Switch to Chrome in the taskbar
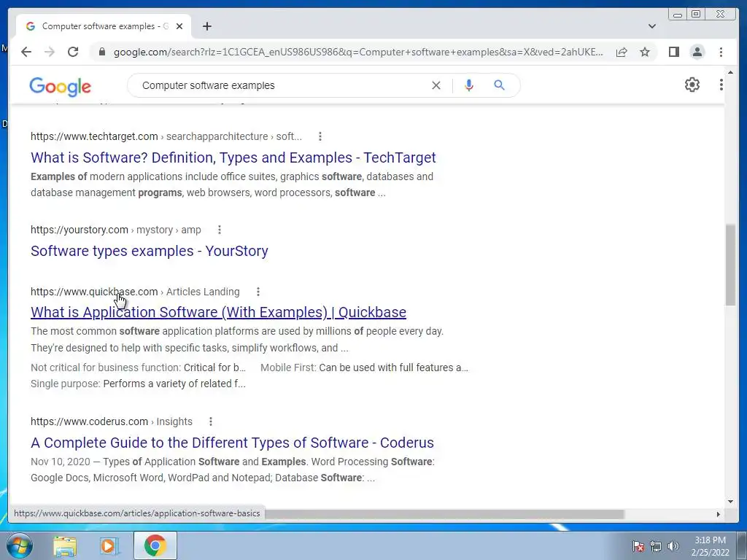This screenshot has width=747, height=560. click(155, 545)
